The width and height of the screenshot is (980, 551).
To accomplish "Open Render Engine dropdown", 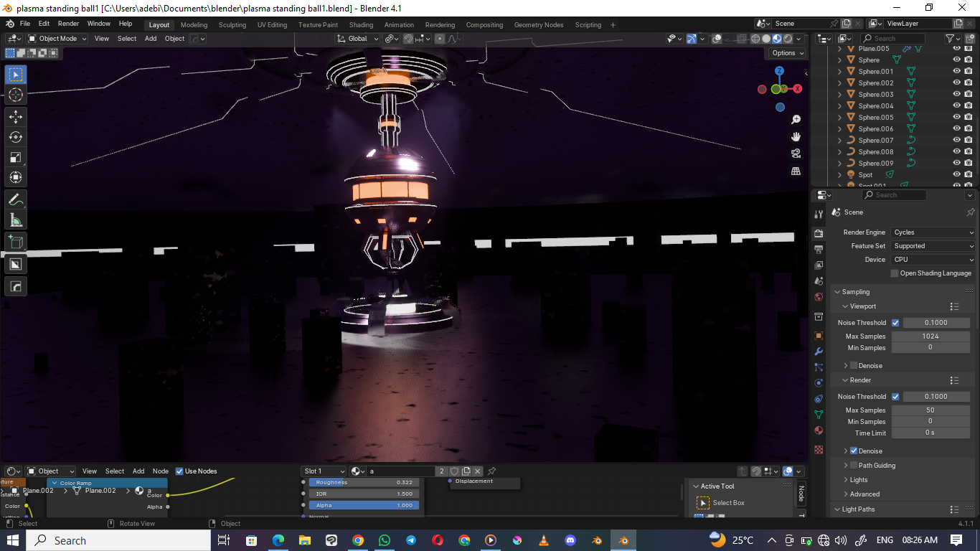I will click(x=933, y=232).
